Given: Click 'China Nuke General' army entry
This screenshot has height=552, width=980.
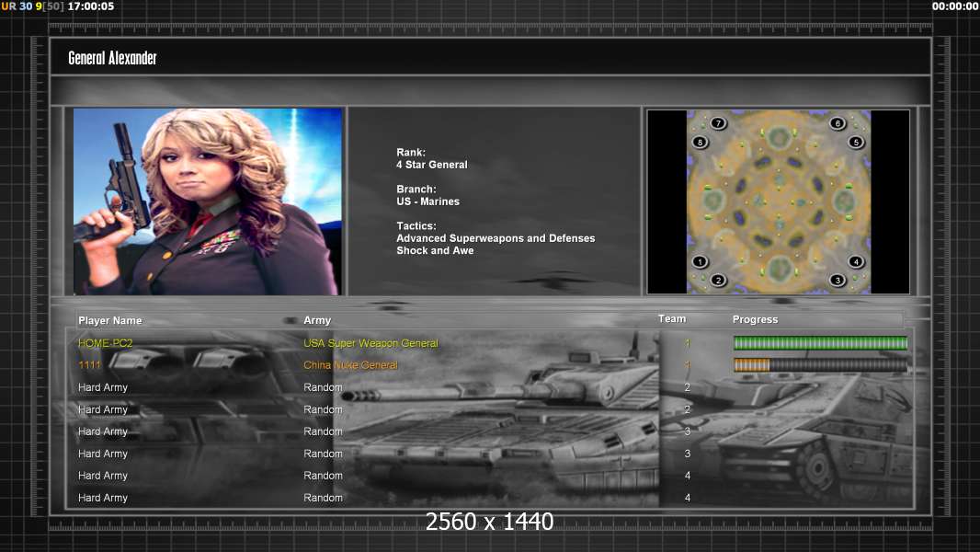Looking at the screenshot, I should pos(350,365).
